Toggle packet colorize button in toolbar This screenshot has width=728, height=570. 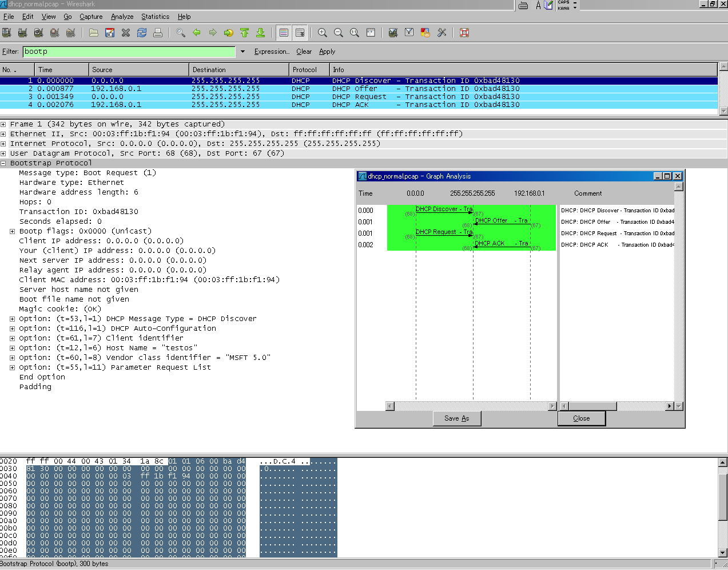284,33
